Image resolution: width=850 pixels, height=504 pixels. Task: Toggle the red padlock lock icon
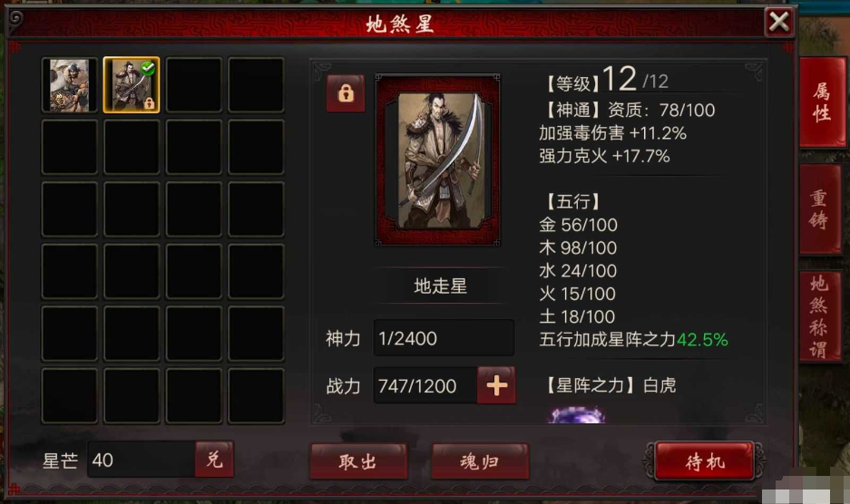point(346,93)
